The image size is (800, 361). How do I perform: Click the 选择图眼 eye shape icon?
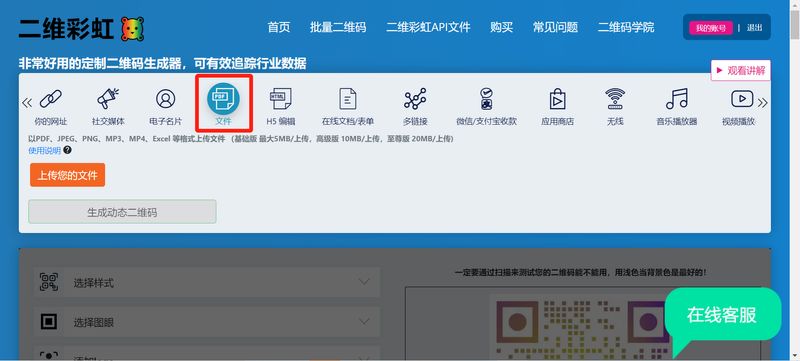[x=49, y=322]
